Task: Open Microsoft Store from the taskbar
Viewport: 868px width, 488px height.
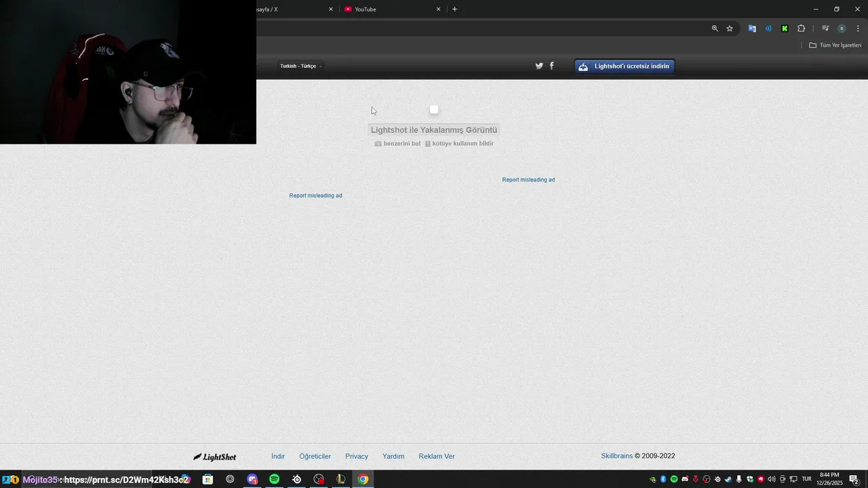Action: coord(208,479)
